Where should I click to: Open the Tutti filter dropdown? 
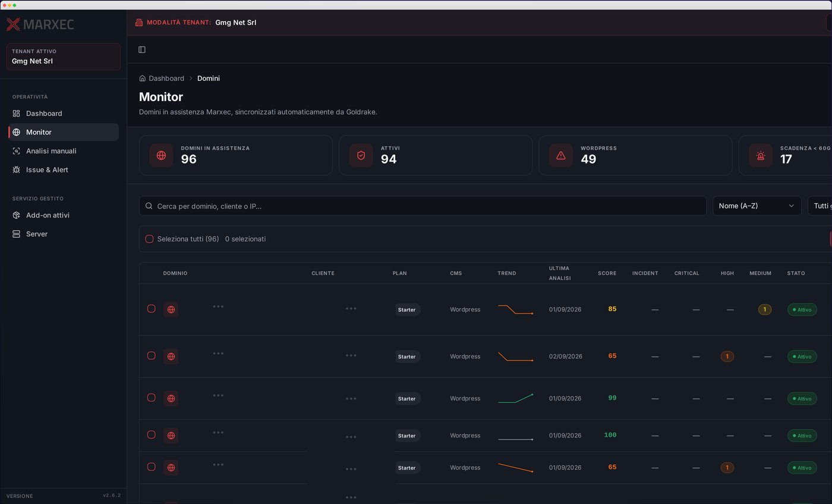click(x=820, y=206)
